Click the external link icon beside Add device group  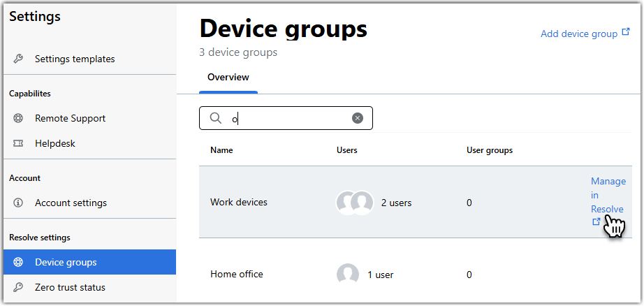click(x=626, y=32)
